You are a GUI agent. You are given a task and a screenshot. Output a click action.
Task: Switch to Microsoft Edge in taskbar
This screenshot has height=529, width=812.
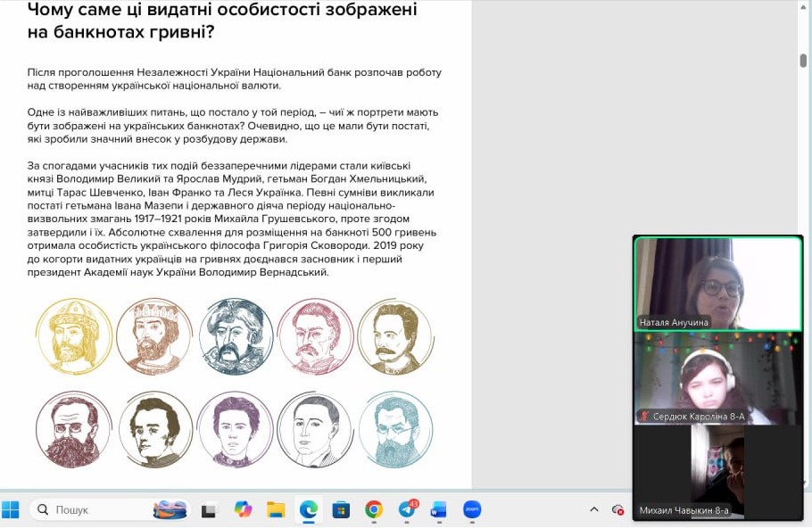pos(309,509)
